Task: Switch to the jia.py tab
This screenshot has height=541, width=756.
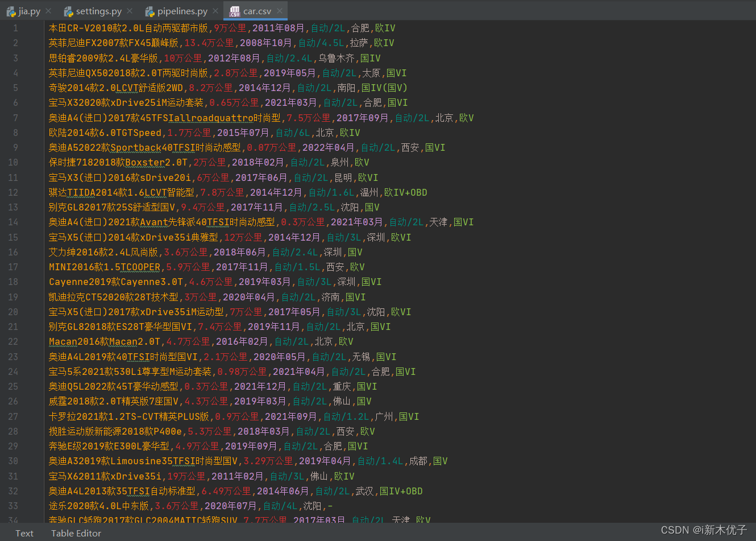Action: (x=29, y=11)
